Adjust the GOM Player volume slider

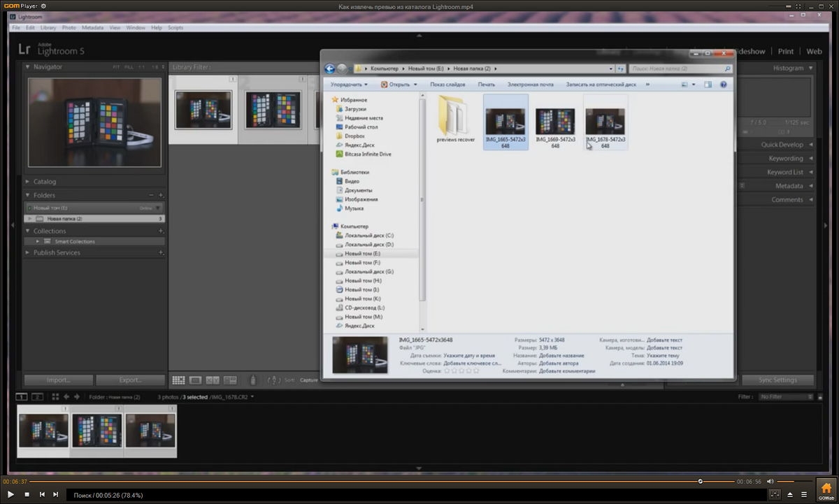click(x=794, y=482)
